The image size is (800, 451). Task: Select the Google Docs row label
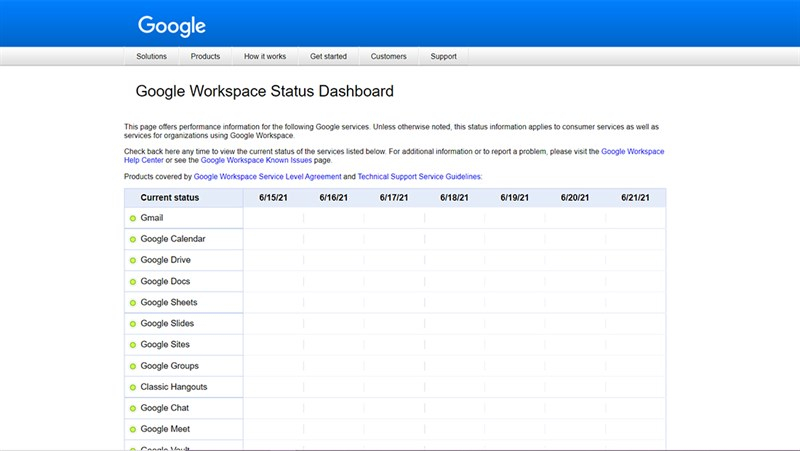[x=165, y=281]
